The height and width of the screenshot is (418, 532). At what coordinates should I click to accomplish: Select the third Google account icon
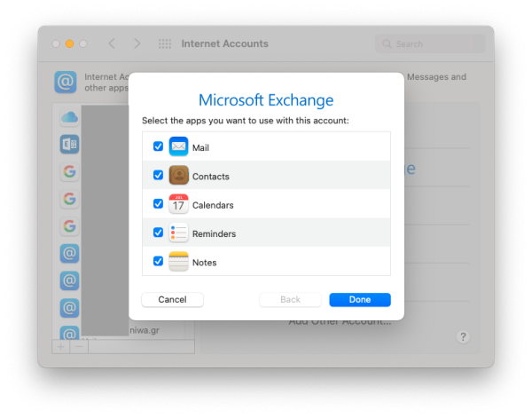[69, 226]
